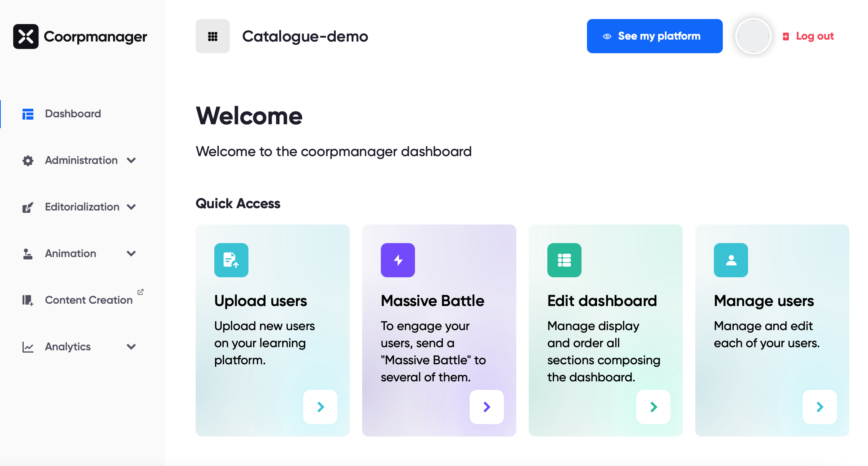Open the Analytics sidebar item
The image size is (868, 466).
(x=68, y=347)
